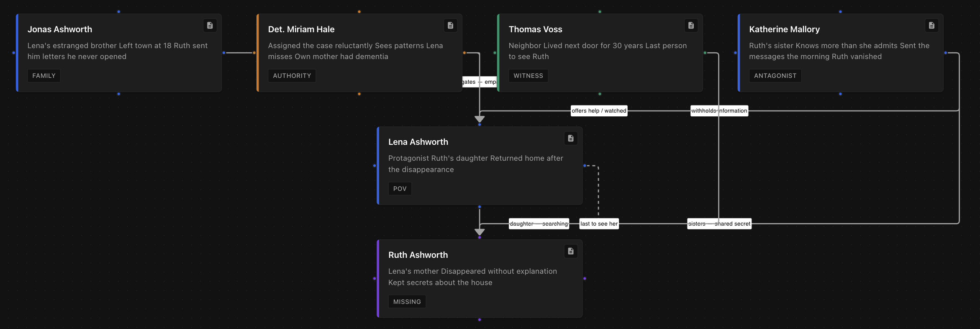Open the note icon on Det. Miriam Hale card
This screenshot has height=329, width=980.
pyautogui.click(x=451, y=26)
